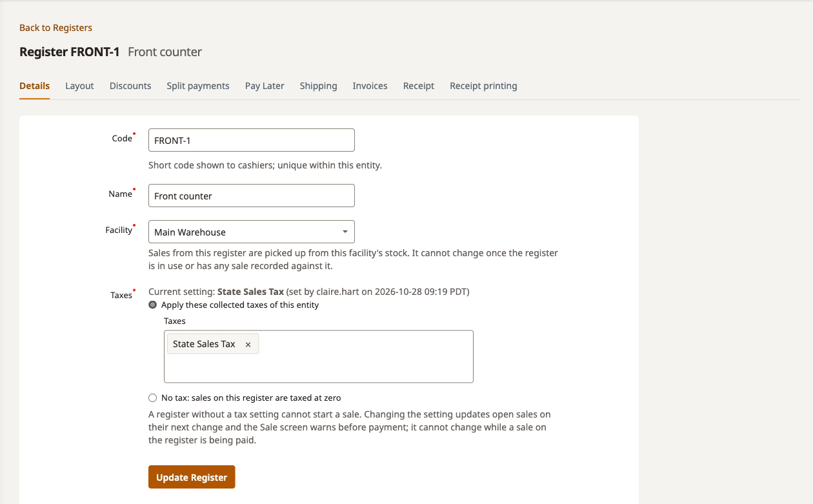
Task: Click the A register without a tax setting note
Action: (x=350, y=427)
